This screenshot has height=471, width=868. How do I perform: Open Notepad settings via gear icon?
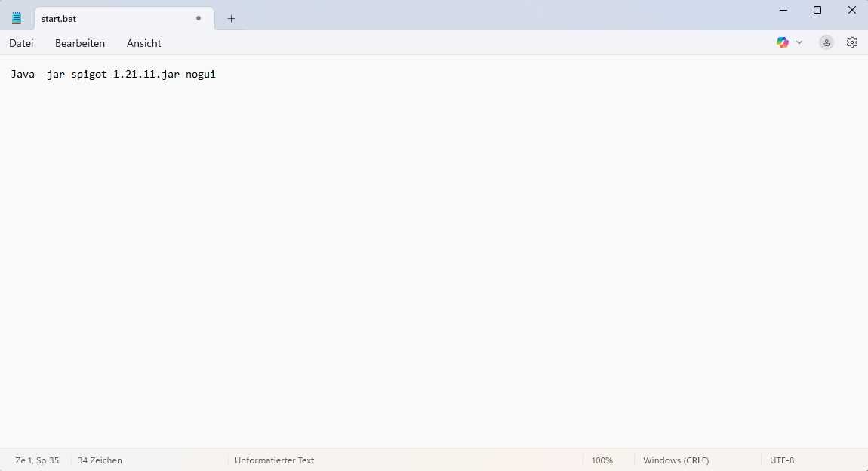click(x=852, y=42)
